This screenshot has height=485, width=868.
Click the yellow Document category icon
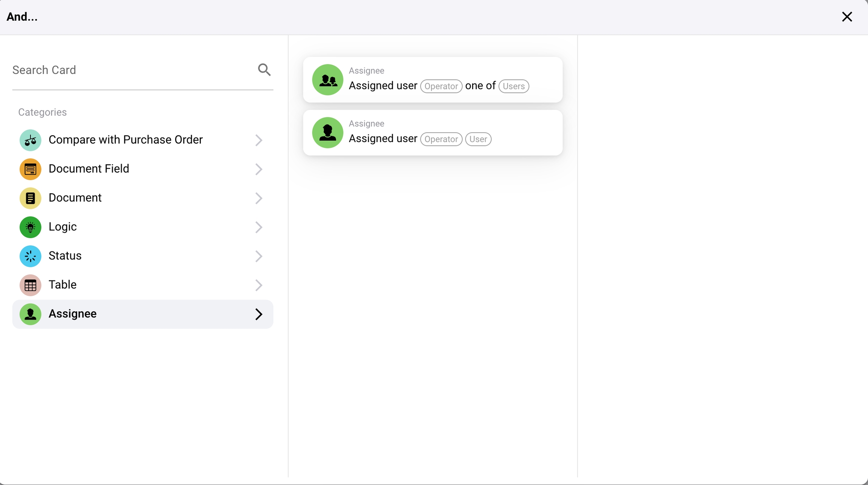(x=30, y=198)
